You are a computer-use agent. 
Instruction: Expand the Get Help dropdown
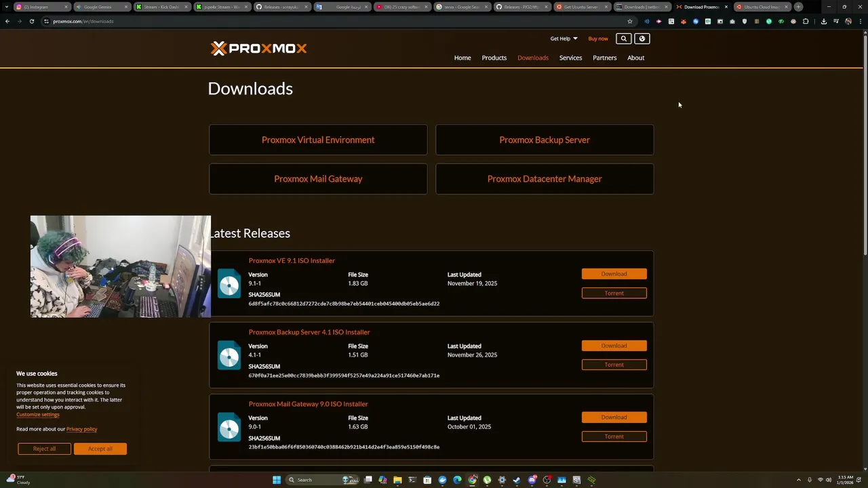564,39
